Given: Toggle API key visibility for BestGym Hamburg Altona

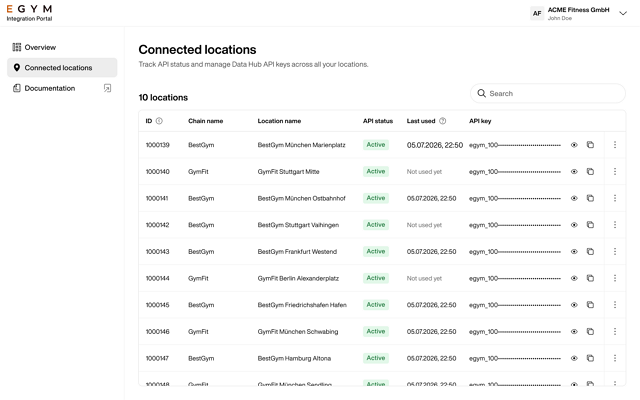Looking at the screenshot, I should coord(574,358).
